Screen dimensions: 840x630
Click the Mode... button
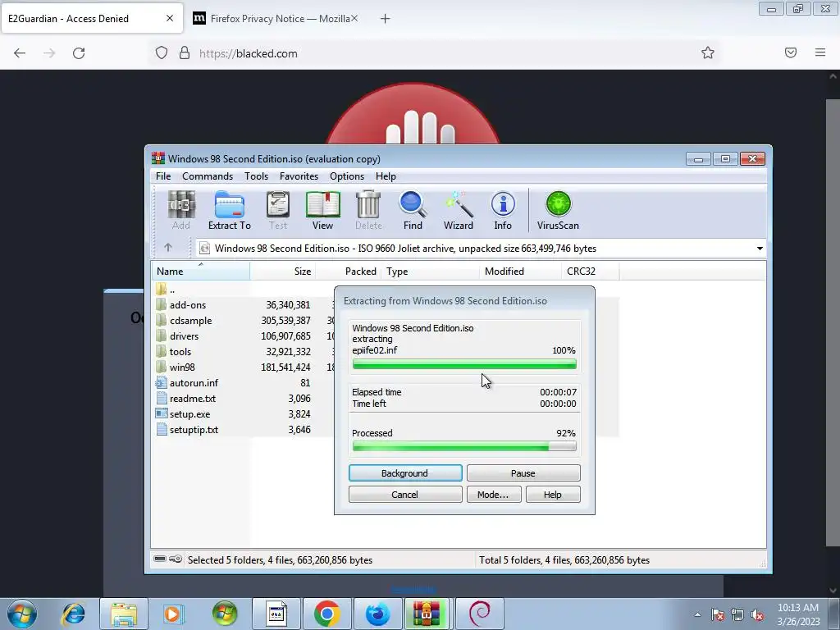coord(493,495)
